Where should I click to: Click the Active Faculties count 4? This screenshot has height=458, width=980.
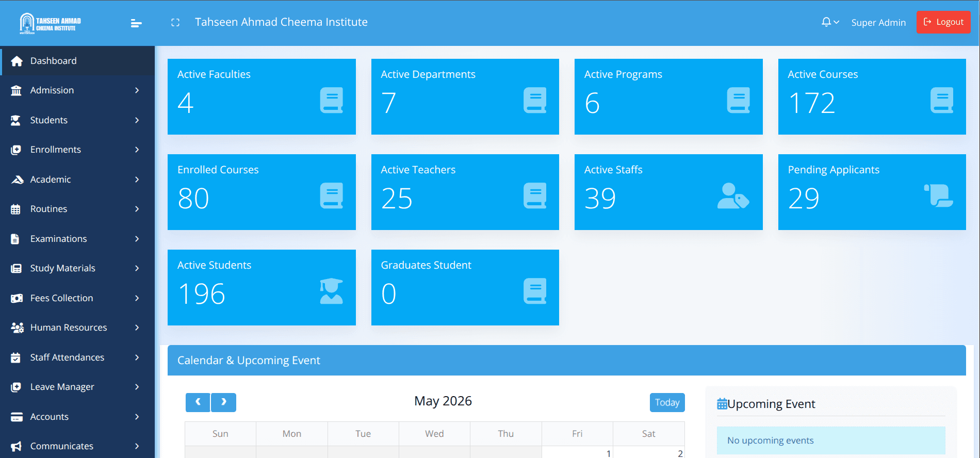186,103
